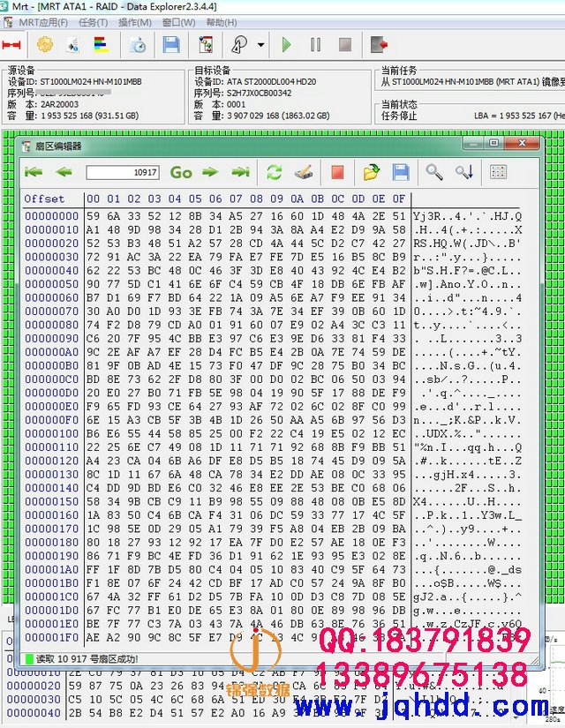
Task: Click source capacity 1 953 525 168 (931.51 GB)
Action: [89, 116]
